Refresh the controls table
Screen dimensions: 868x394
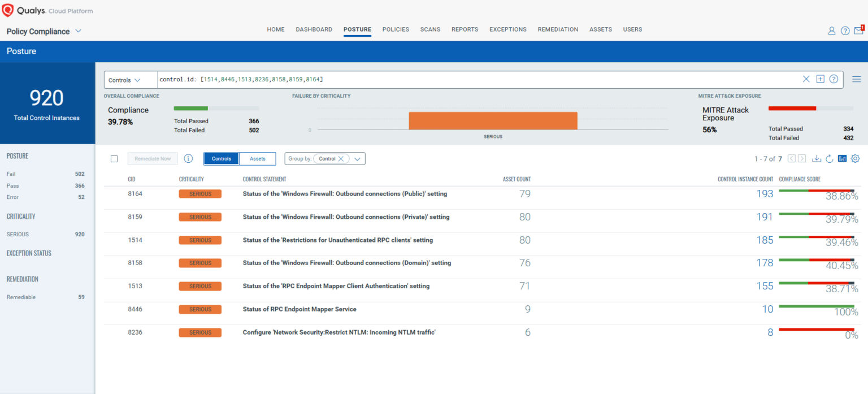830,159
